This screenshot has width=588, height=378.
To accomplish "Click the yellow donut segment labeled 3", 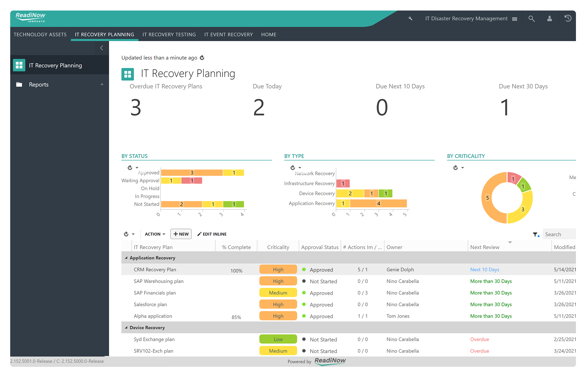I will [523, 209].
